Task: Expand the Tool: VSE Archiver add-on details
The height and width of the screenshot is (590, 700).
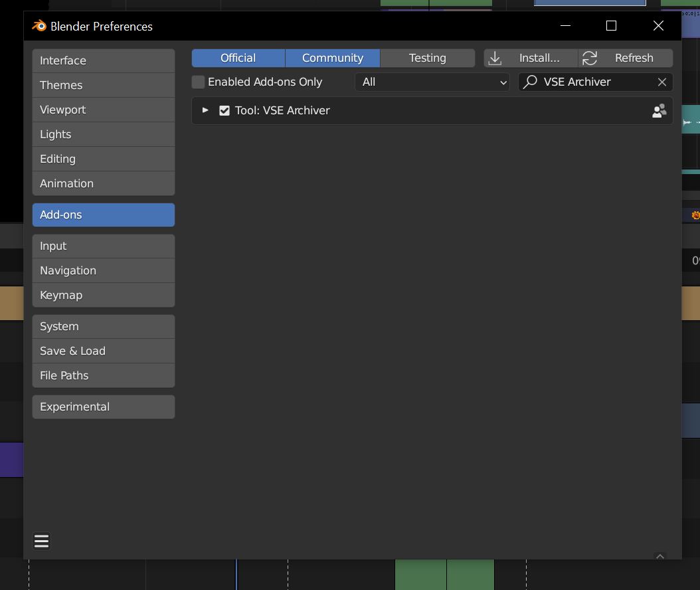Action: point(205,110)
